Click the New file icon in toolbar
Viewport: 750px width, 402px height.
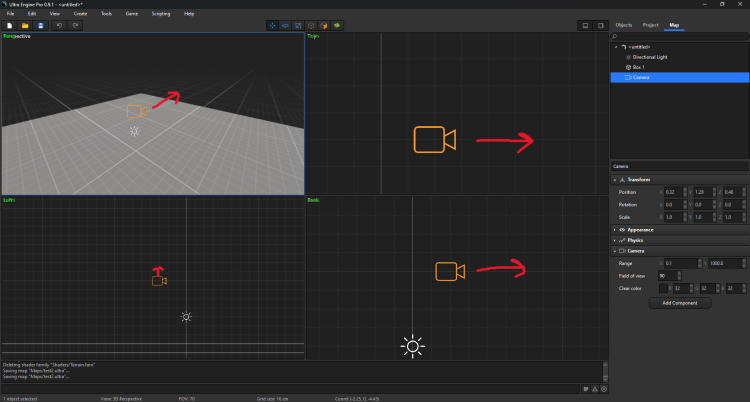(x=8, y=24)
